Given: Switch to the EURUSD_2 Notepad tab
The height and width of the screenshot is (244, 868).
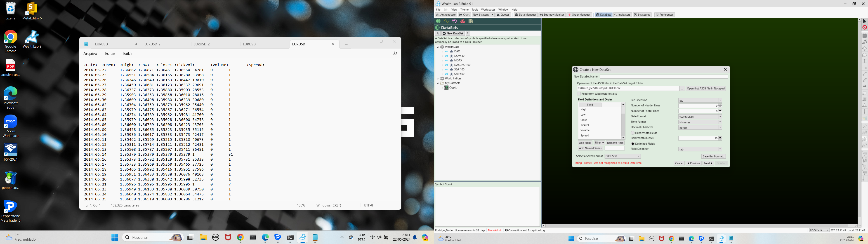Looking at the screenshot, I should [x=152, y=44].
